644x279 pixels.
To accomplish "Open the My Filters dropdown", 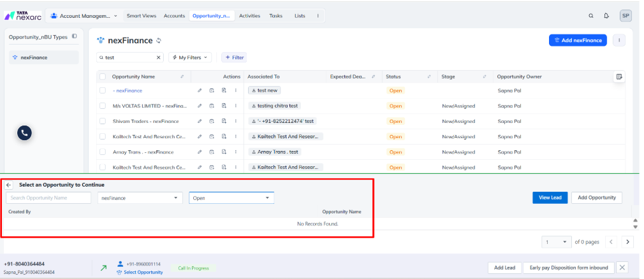I will 190,57.
